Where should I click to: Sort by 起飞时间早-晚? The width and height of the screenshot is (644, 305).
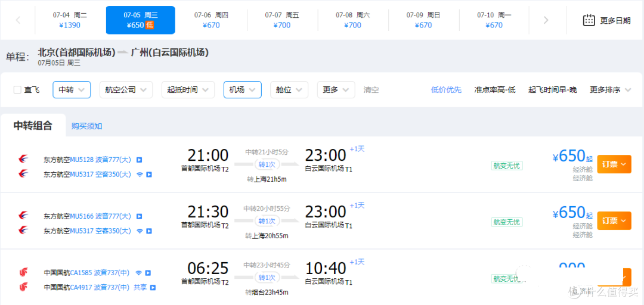tap(552, 90)
